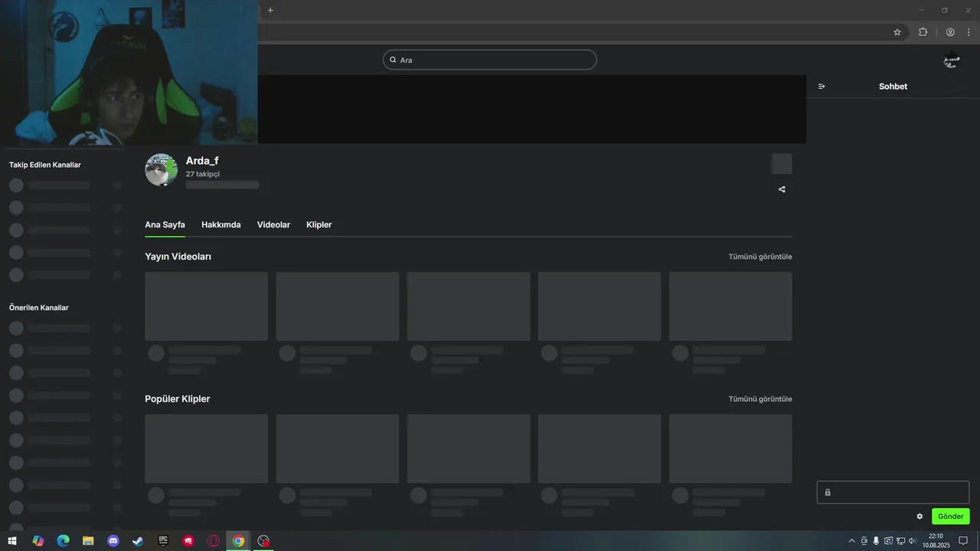This screenshot has width=980, height=551.
Task: Open the browser extensions puzzle icon
Action: tap(923, 32)
